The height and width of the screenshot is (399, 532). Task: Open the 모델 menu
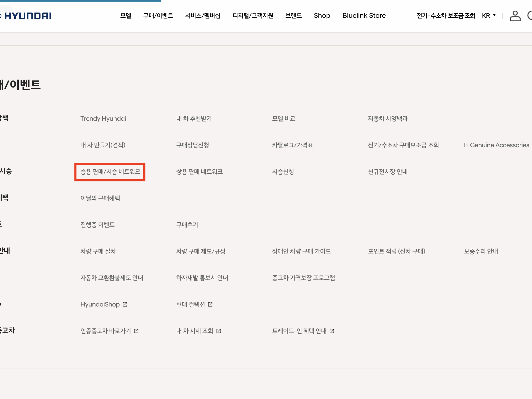[x=126, y=15]
